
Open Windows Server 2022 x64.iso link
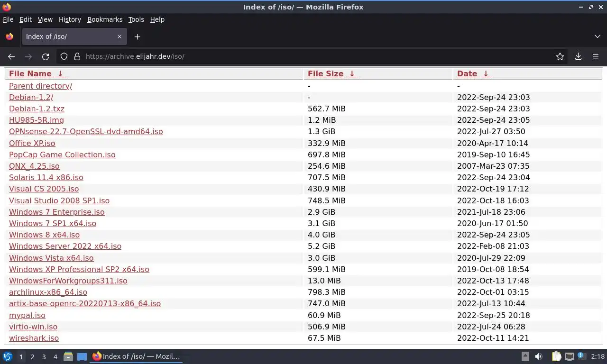click(65, 246)
